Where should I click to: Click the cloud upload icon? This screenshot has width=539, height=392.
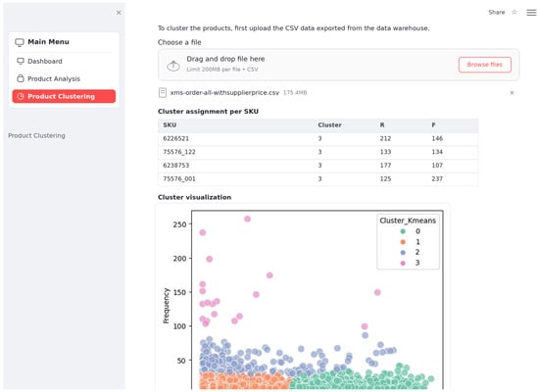pos(173,66)
